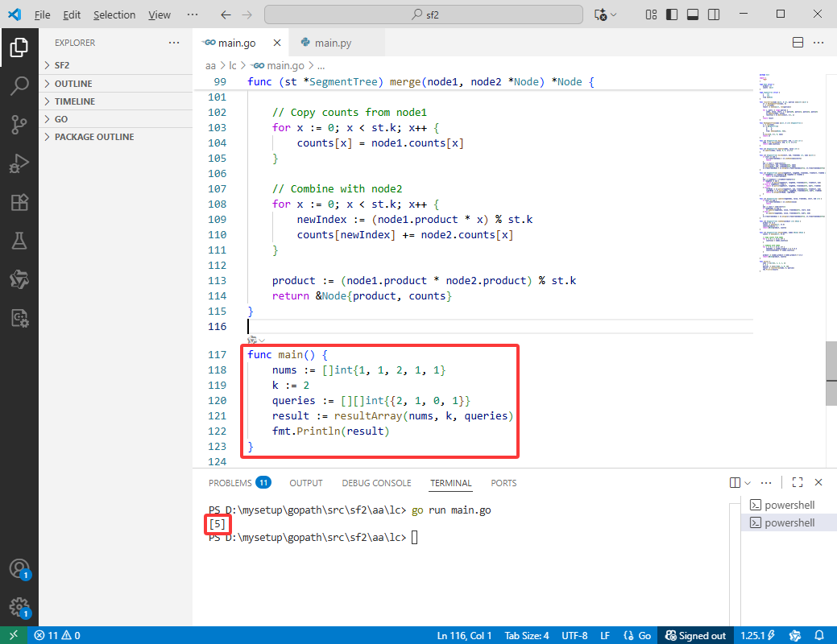Open the Source Control view

pos(19,124)
